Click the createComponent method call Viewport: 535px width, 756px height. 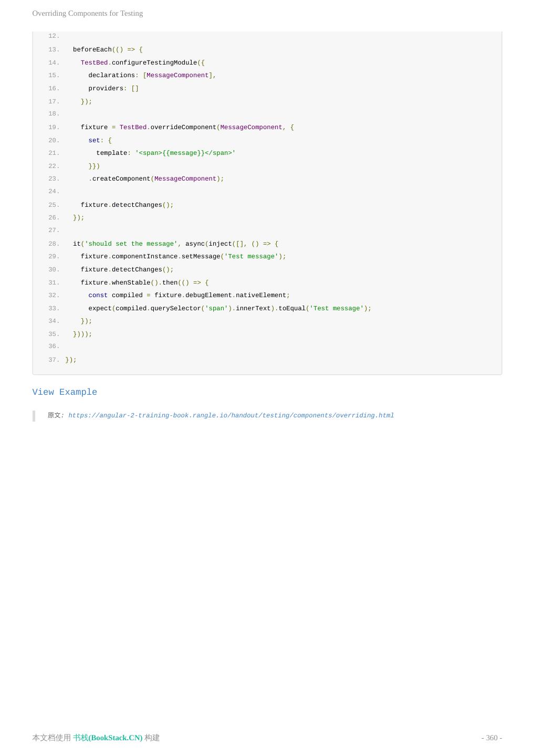click(x=121, y=178)
